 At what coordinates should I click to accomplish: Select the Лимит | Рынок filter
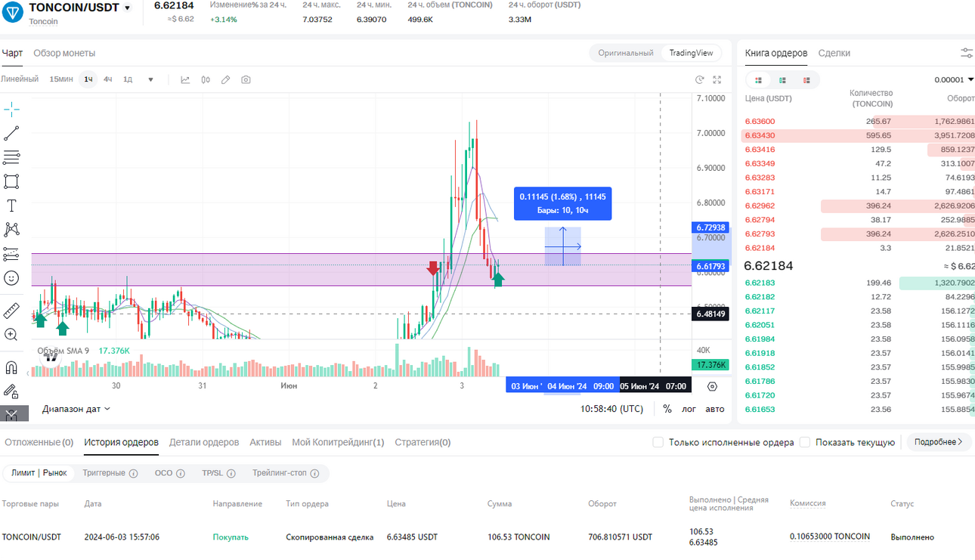click(x=39, y=473)
